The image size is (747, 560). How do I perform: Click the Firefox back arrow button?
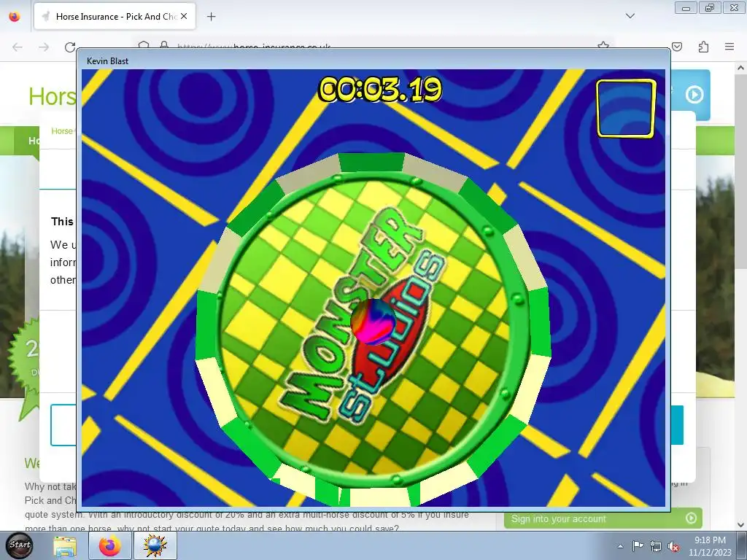point(18,47)
